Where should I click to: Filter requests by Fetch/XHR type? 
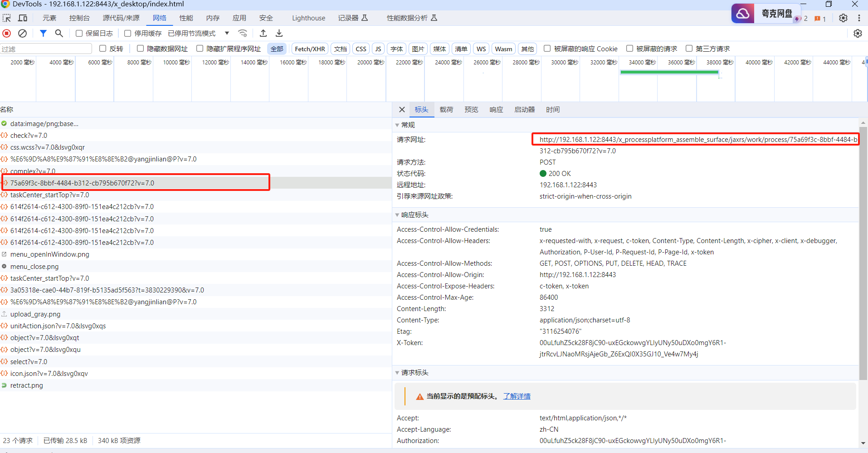click(x=310, y=49)
